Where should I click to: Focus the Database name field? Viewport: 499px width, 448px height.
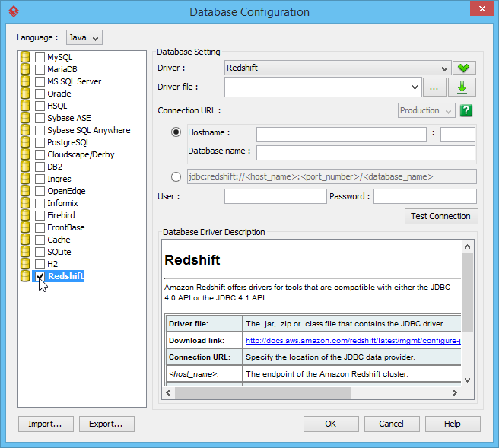[366, 153]
